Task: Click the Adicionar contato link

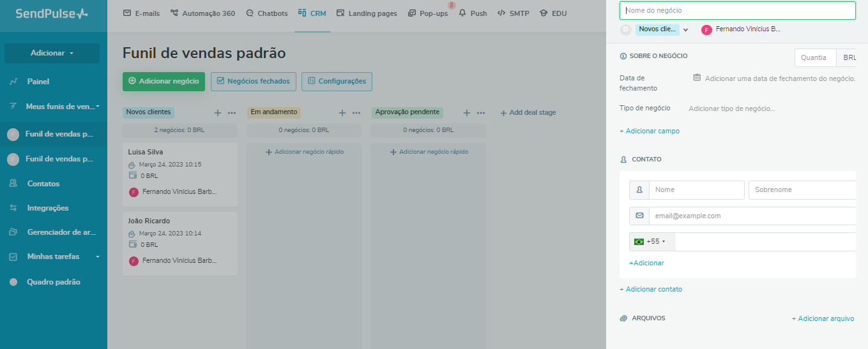Action: coord(651,289)
